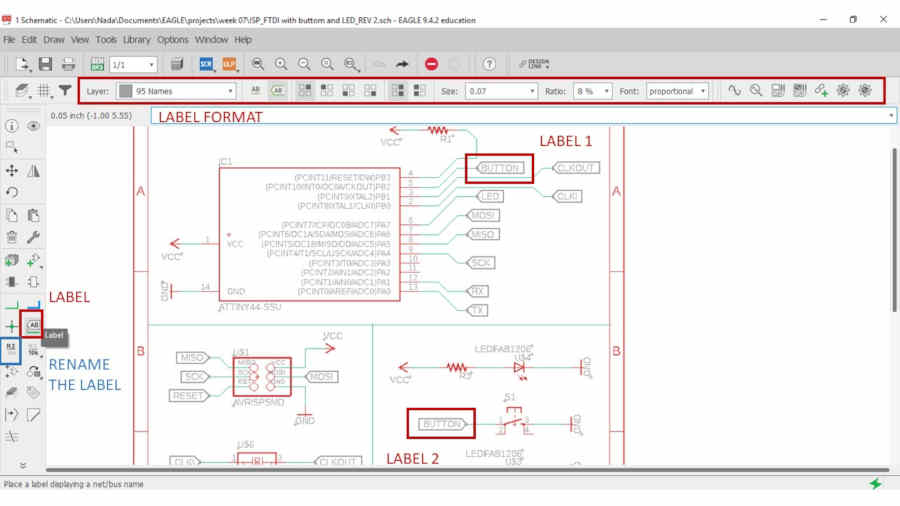Toggle the Show eye tool
Viewport: 900px width, 506px height.
(x=33, y=126)
